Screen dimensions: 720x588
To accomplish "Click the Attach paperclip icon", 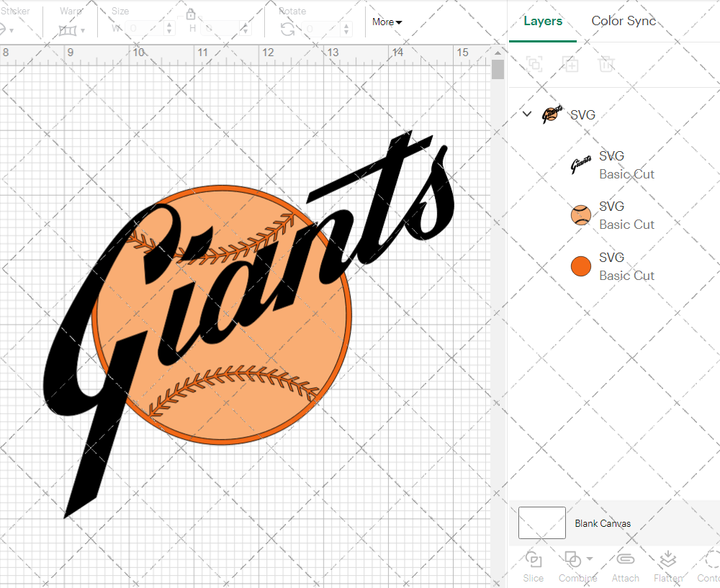I will point(626,560).
